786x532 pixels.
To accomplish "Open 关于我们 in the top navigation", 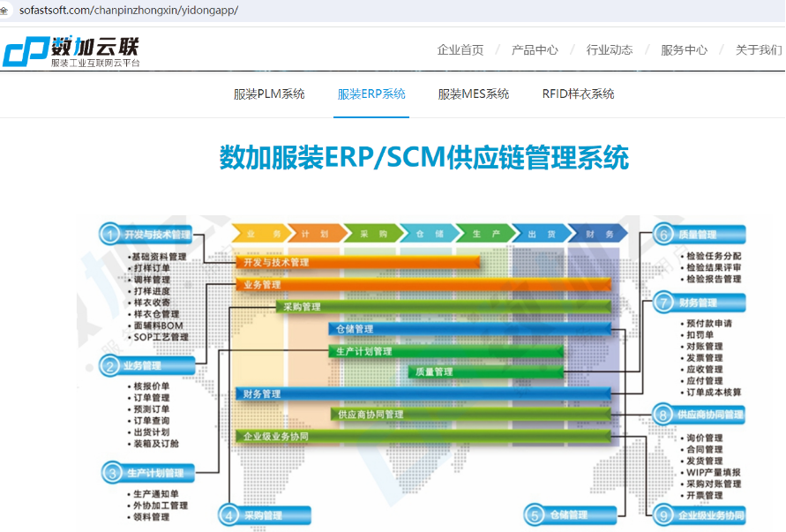I will 759,50.
